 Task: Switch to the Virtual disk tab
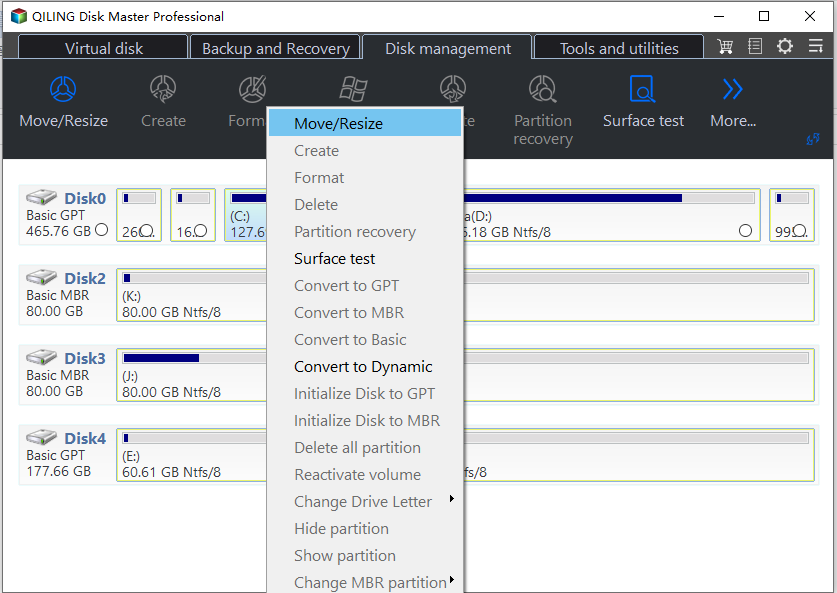pyautogui.click(x=104, y=48)
